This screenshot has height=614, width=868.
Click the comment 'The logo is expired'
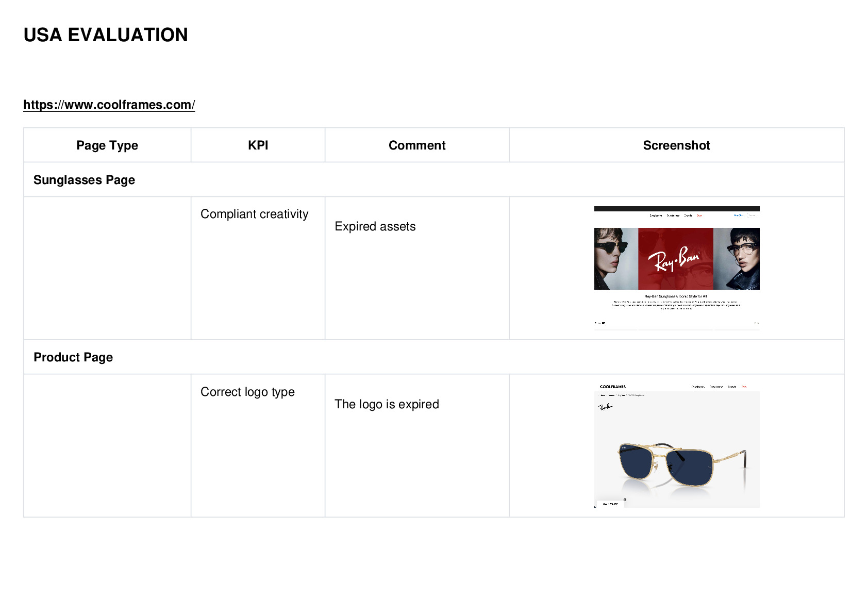click(x=387, y=404)
